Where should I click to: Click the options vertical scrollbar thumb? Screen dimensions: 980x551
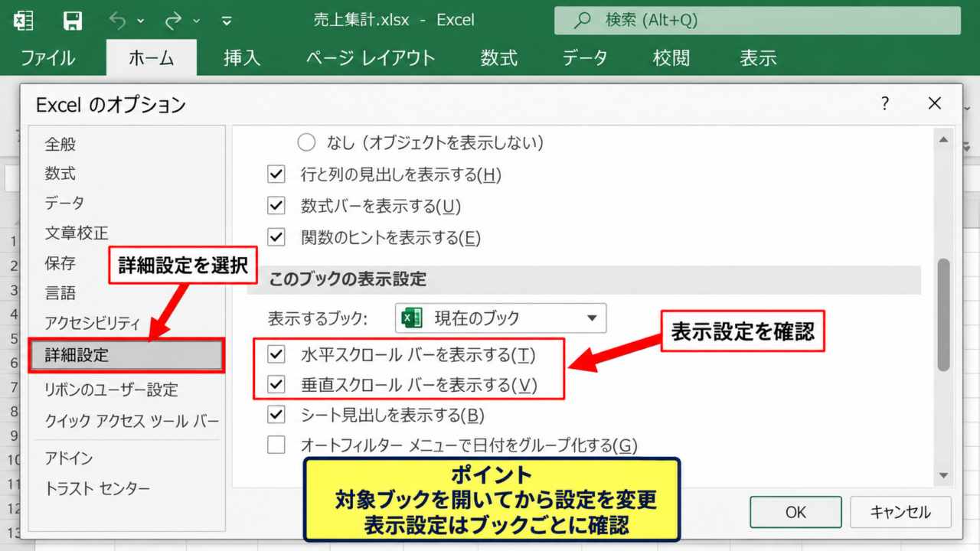click(x=943, y=315)
